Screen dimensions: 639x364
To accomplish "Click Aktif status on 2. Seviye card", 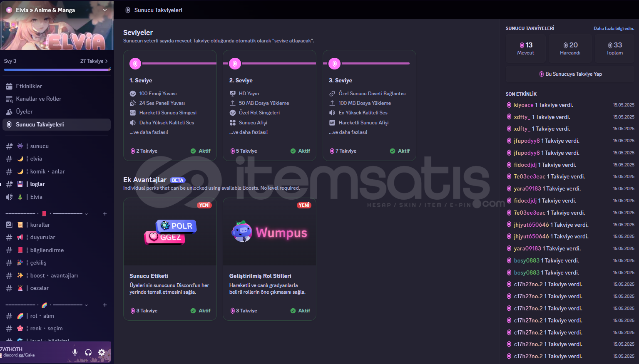I will point(300,151).
